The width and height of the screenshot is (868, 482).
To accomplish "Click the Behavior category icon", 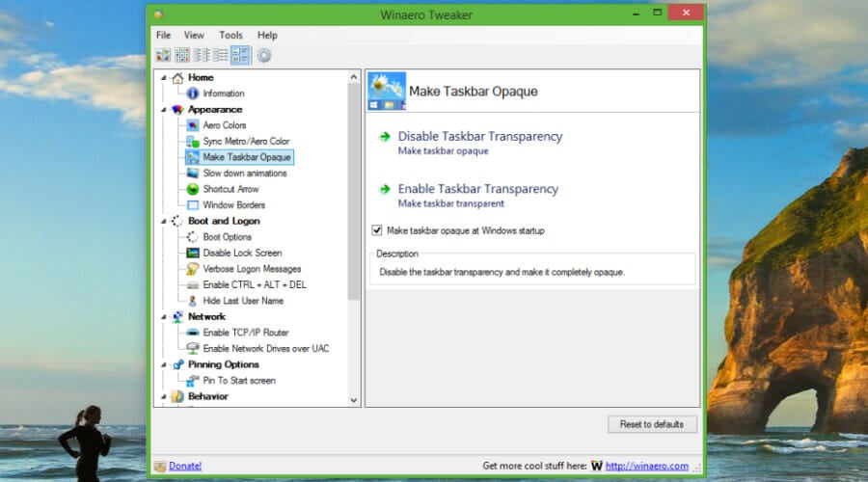I will pos(177,396).
